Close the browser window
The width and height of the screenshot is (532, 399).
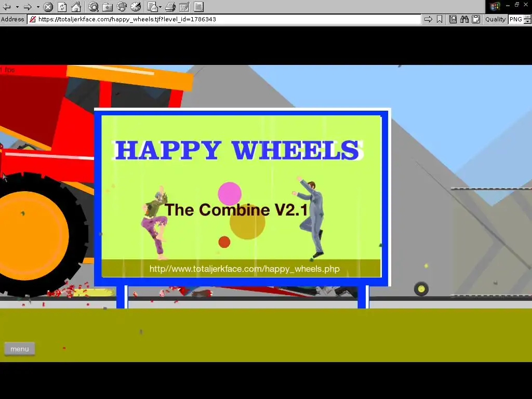tap(526, 5)
